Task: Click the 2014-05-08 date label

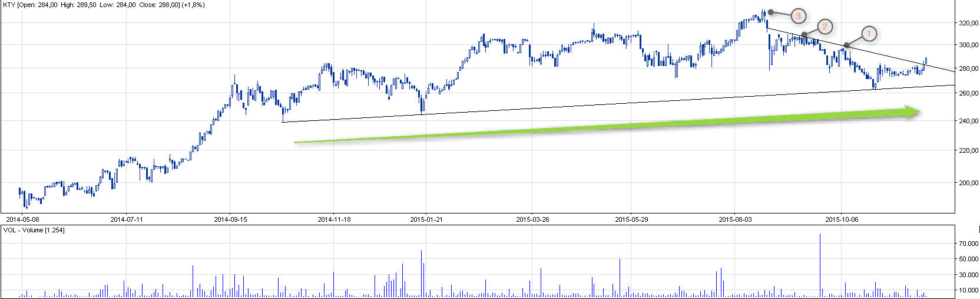Action: 22,219
